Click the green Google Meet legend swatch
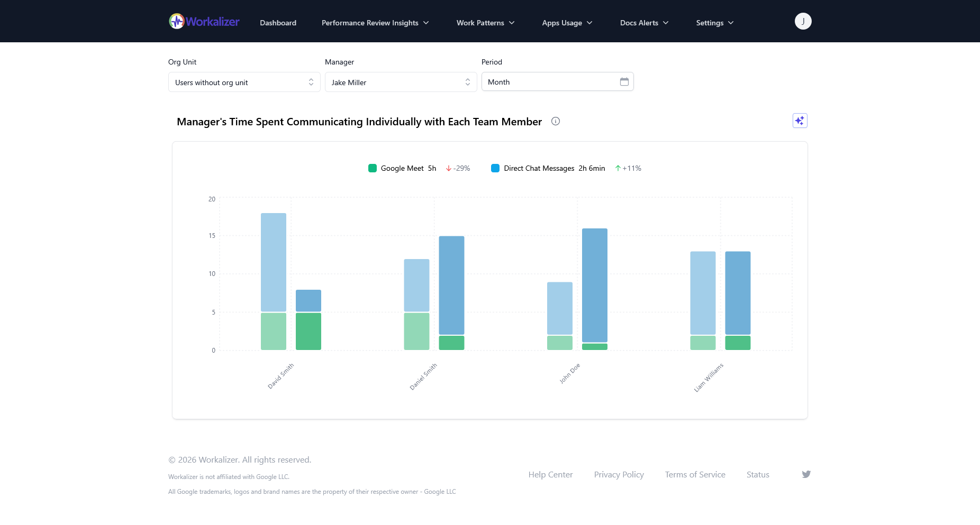The height and width of the screenshot is (525, 980). [373, 168]
